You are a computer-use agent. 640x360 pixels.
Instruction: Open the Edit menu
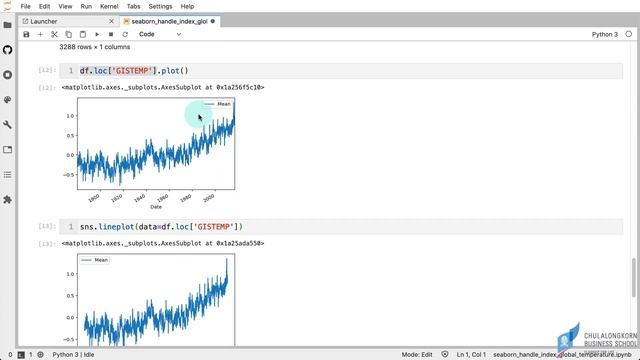pos(44,6)
